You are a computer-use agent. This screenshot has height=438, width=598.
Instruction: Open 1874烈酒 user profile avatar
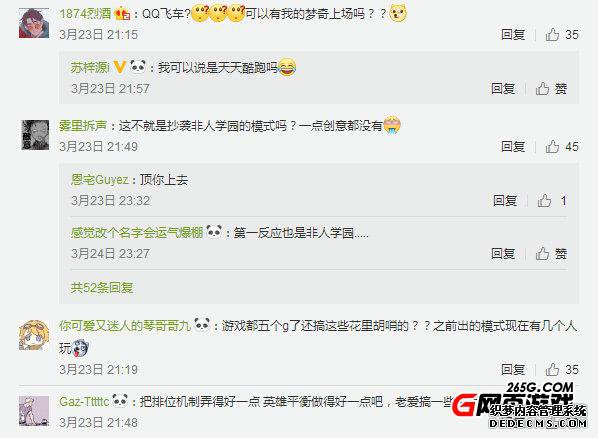(x=34, y=23)
